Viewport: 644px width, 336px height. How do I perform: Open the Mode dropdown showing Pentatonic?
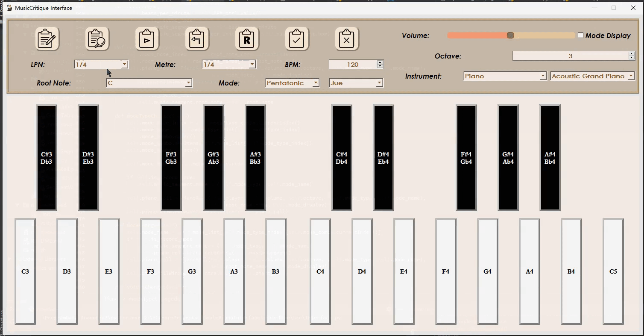tap(293, 83)
